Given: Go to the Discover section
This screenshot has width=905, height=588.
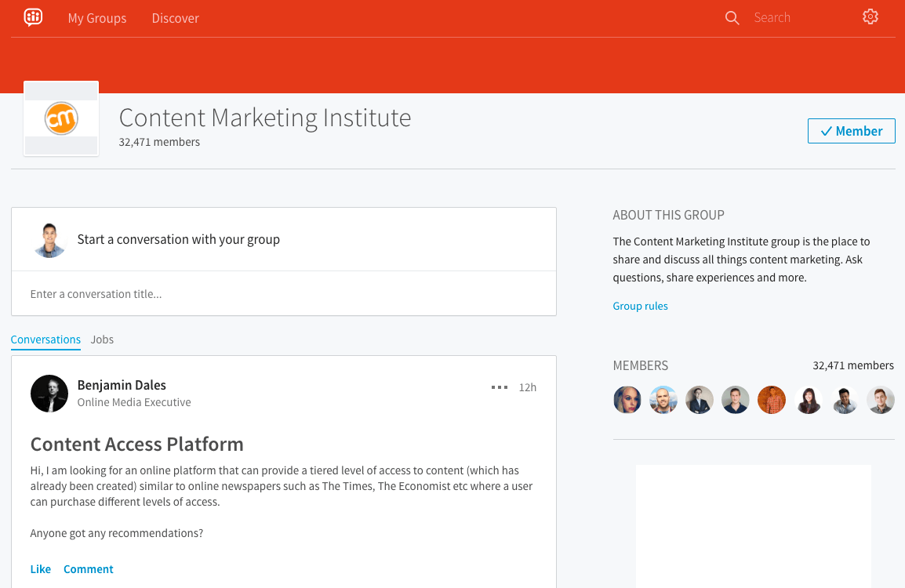Looking at the screenshot, I should [176, 18].
